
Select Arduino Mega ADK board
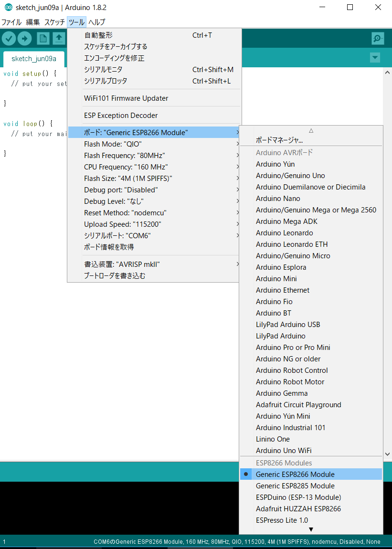click(311, 222)
